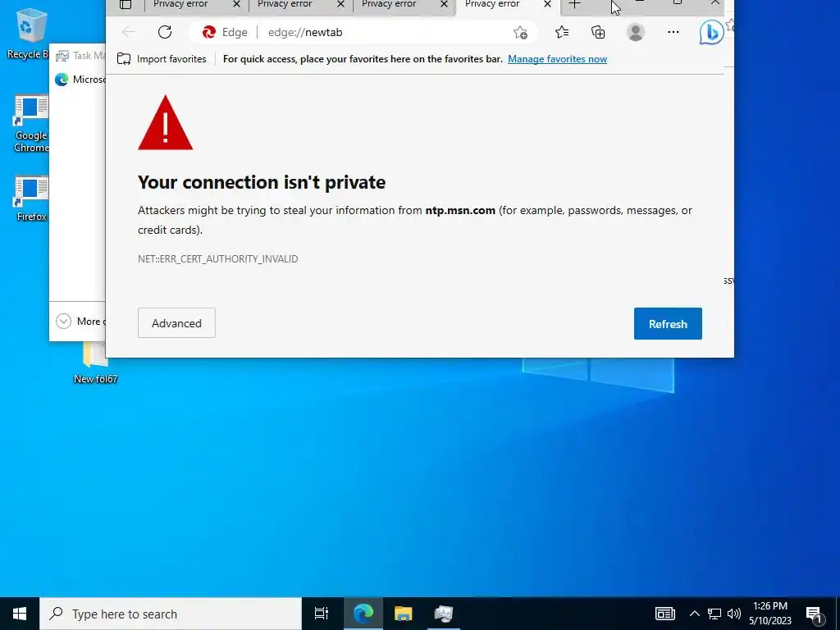Open the clock showing 1:26 PM
This screenshot has width=840, height=630.
coord(769,614)
